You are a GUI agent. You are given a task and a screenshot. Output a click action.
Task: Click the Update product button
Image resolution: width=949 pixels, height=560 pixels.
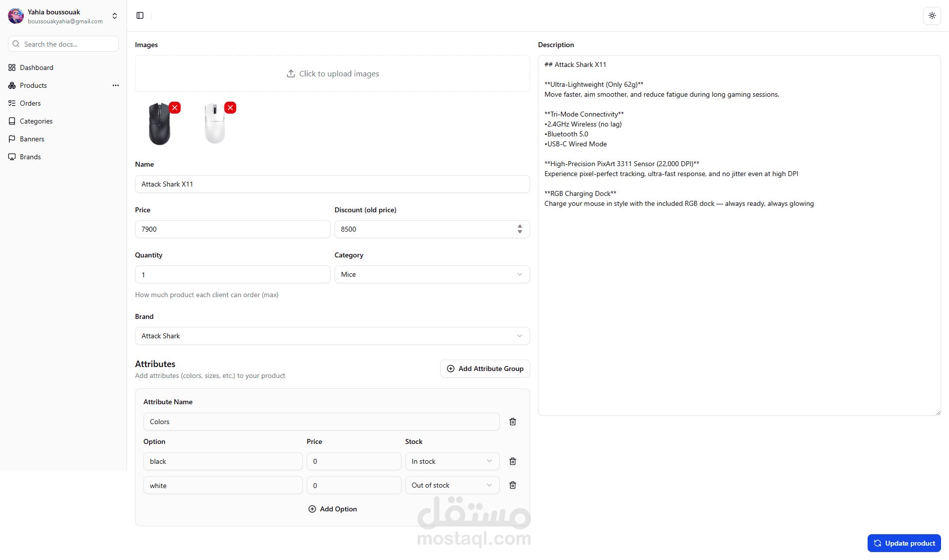(904, 543)
